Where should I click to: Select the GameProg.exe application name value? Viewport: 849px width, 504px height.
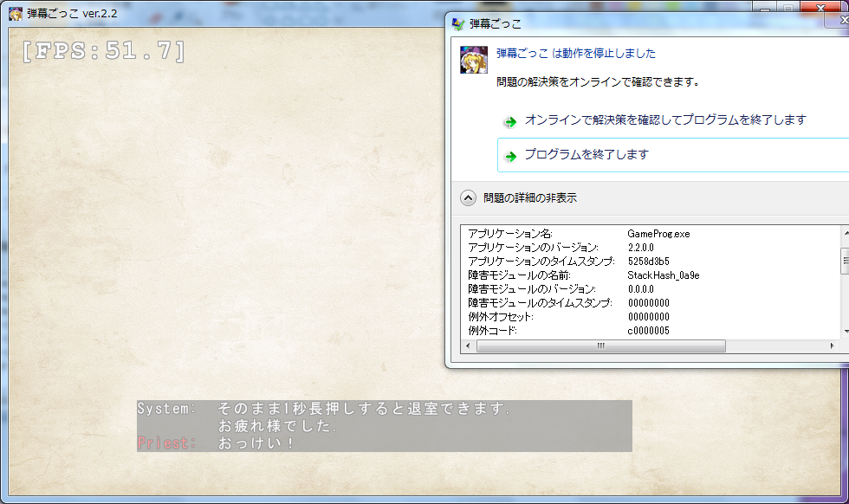658,234
